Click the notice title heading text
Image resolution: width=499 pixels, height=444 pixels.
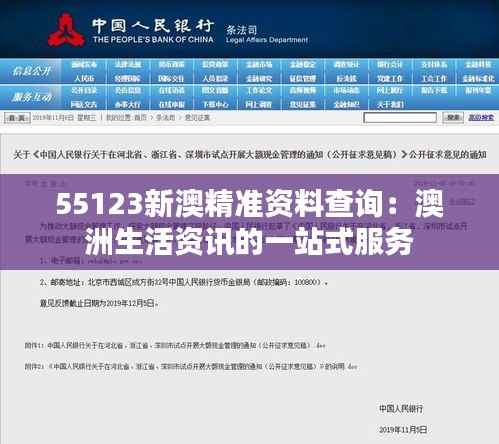(x=250, y=155)
